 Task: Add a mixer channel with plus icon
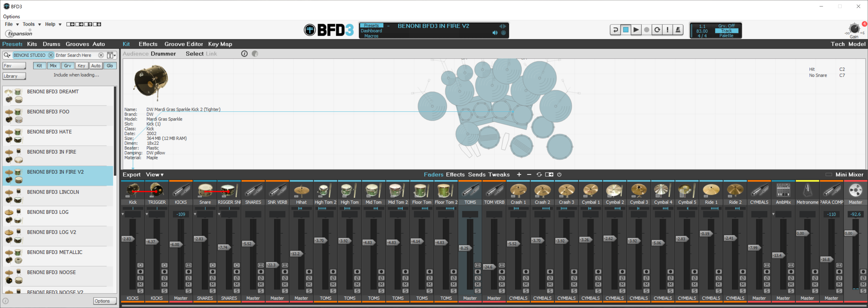pos(519,175)
